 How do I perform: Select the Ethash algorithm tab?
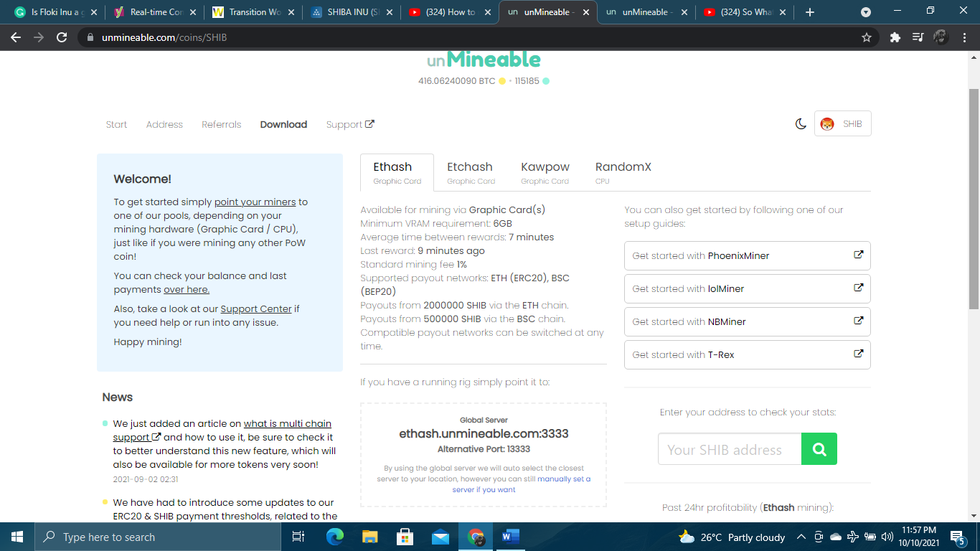tap(397, 172)
